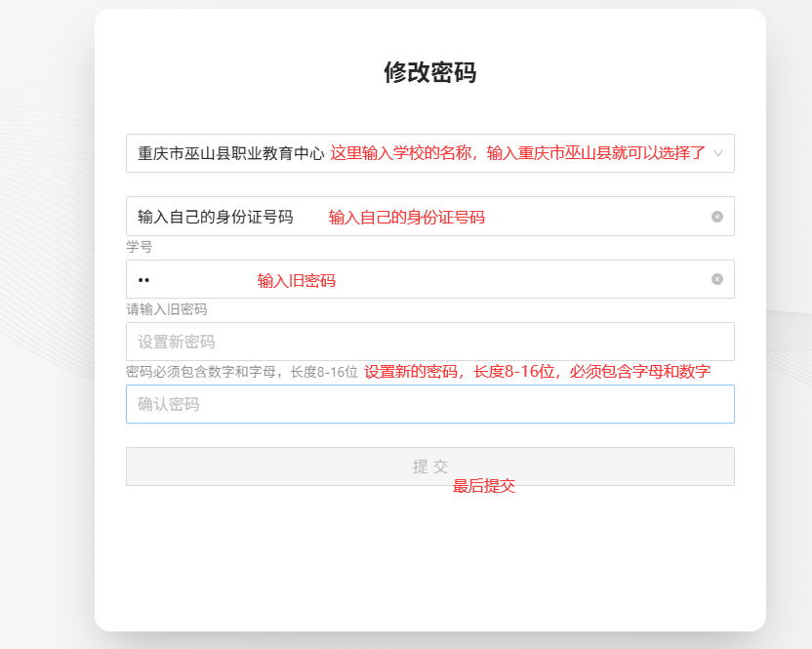
Task: Clear the 身份证号码 field using its X icon
Action: point(718,217)
